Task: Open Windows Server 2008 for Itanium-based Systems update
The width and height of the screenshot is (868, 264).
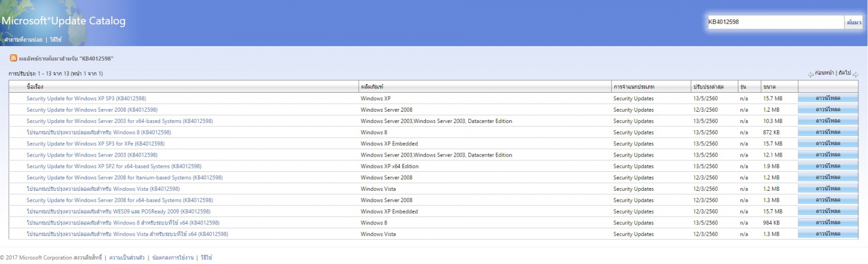Action: [x=125, y=177]
